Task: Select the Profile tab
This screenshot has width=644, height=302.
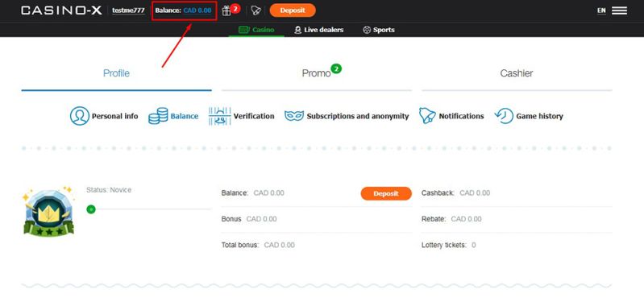Action: [116, 73]
